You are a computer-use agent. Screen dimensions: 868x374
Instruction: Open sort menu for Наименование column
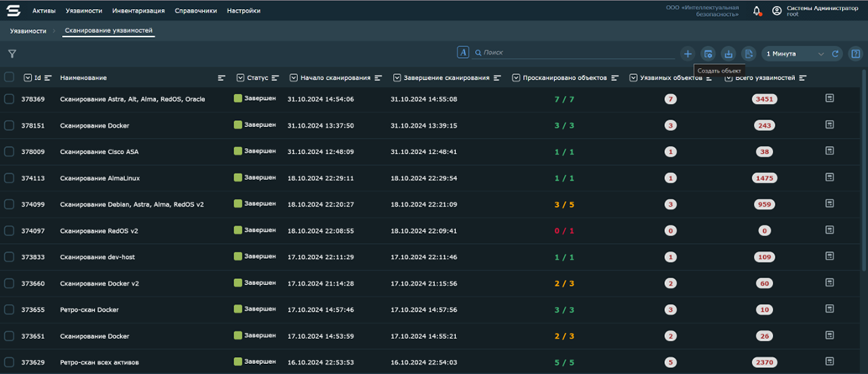222,77
